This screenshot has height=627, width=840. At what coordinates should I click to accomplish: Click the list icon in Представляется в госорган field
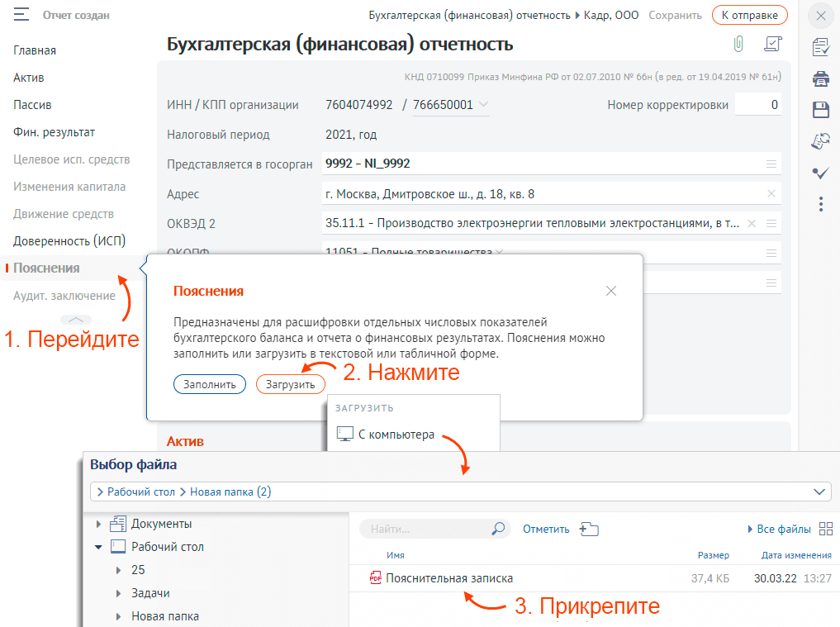pyautogui.click(x=771, y=164)
